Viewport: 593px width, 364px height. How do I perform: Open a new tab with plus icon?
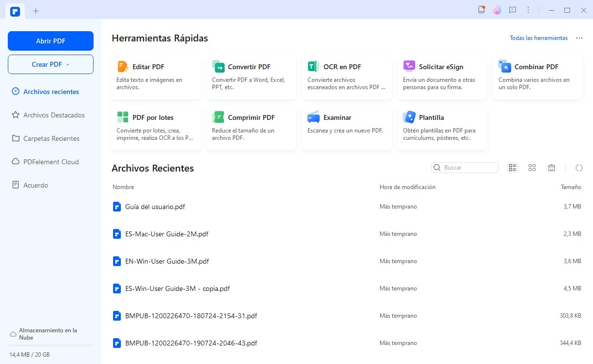tap(36, 11)
